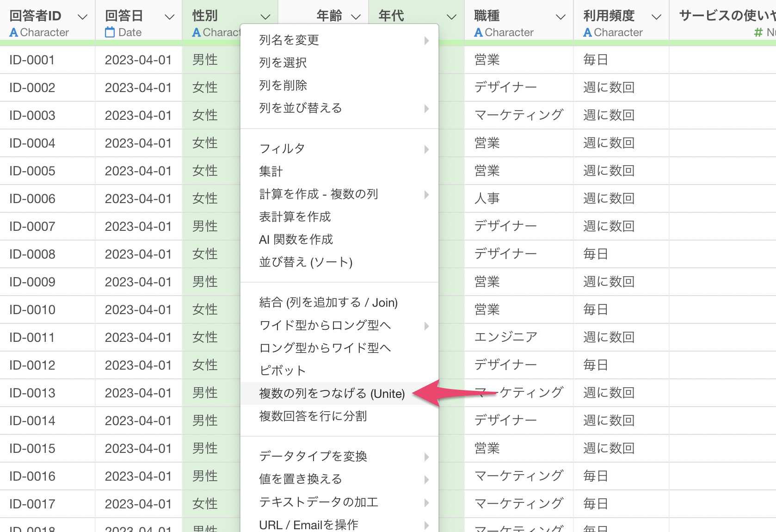
Task: Open the 回答者ID column dropdown menu
Action: [82, 17]
